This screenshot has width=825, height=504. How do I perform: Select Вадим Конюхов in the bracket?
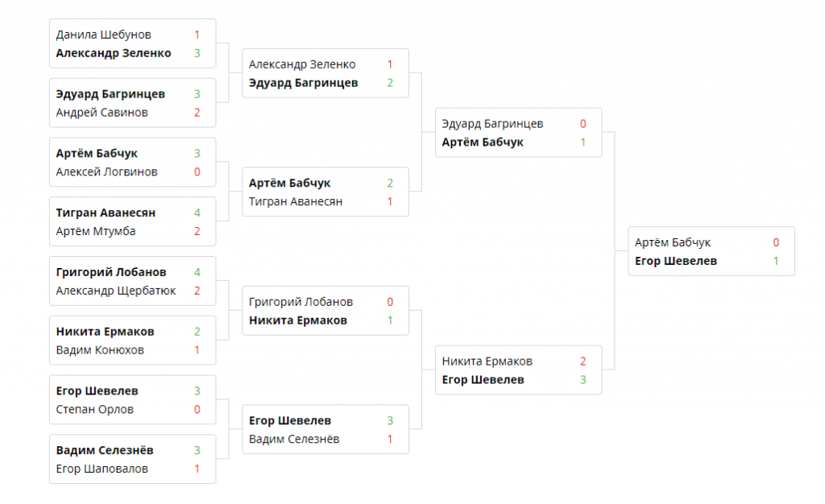click(100, 350)
